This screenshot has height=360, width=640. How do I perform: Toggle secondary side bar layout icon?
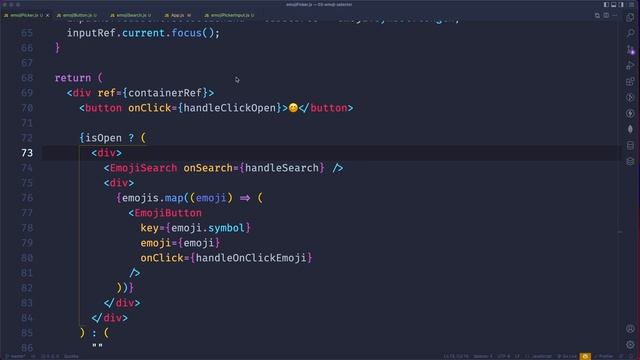pyautogui.click(x=621, y=4)
